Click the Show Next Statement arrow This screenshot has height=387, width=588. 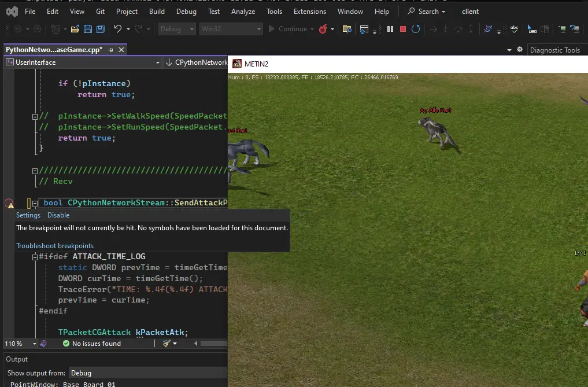(433, 29)
